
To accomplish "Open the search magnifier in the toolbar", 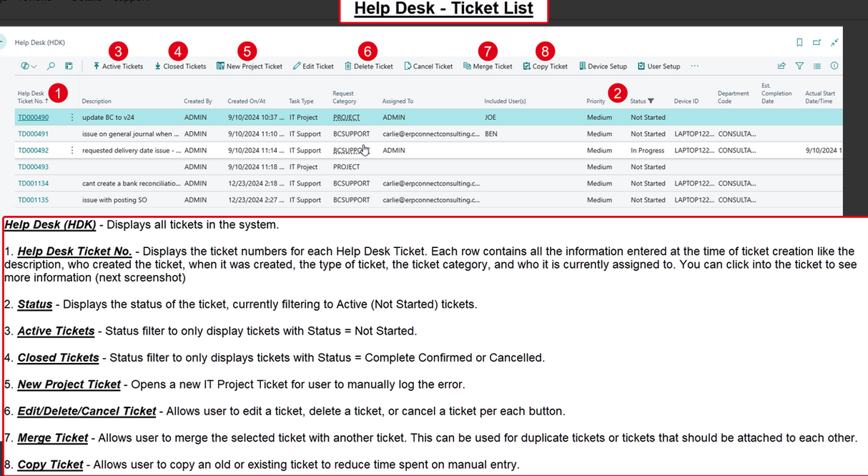I will (x=51, y=66).
